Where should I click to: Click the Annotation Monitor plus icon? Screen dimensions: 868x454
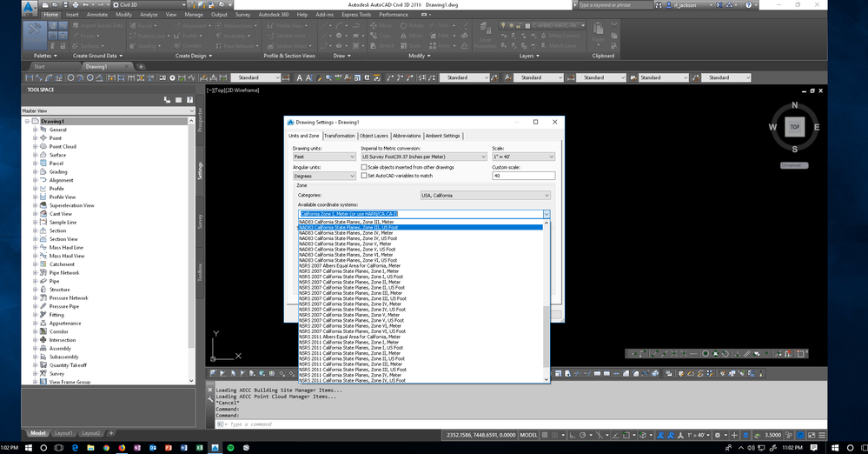click(x=734, y=435)
